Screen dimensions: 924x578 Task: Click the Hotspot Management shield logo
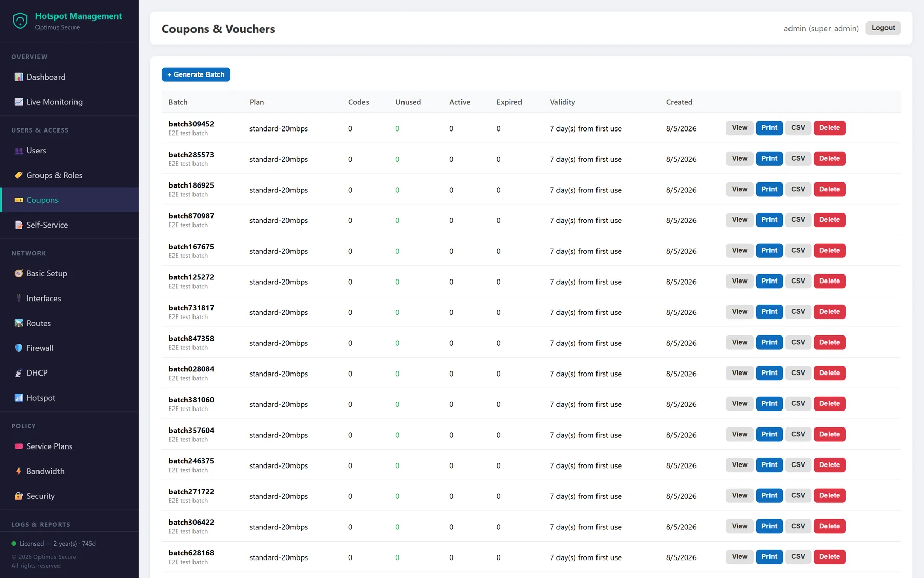(x=20, y=21)
